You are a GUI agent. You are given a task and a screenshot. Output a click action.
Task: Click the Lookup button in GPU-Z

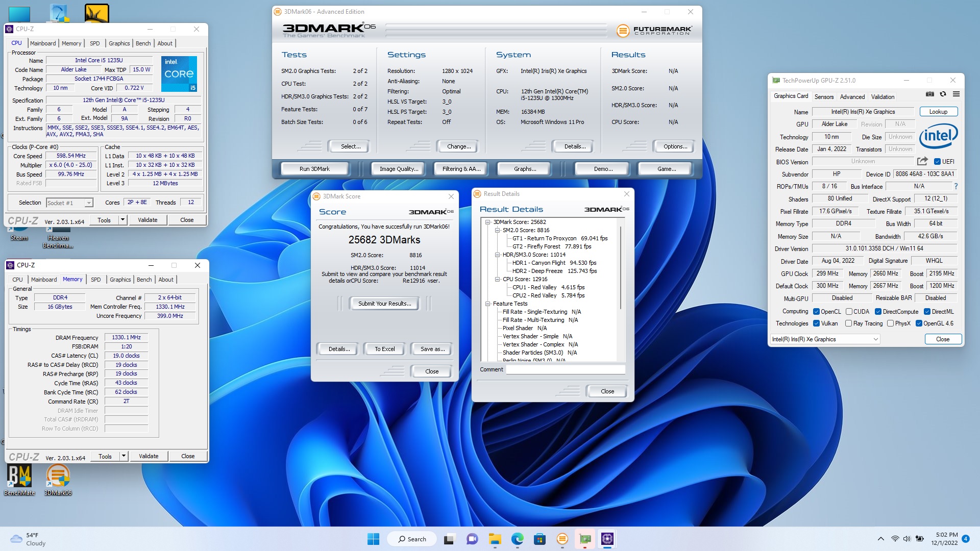click(938, 112)
